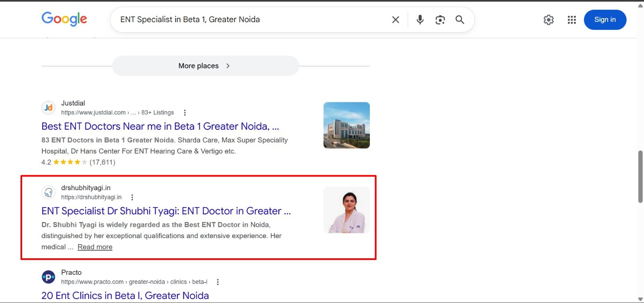Open three-dot menu for Justdial result
The height and width of the screenshot is (303, 644).
[185, 113]
